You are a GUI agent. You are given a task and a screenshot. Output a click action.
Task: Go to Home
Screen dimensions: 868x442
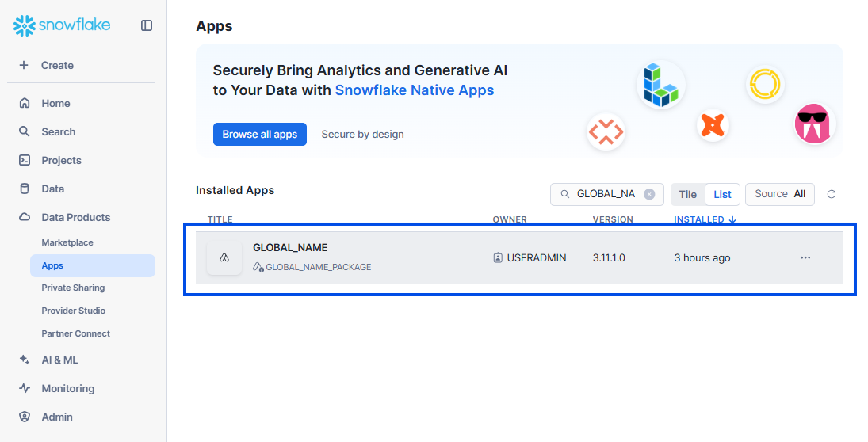pyautogui.click(x=55, y=104)
